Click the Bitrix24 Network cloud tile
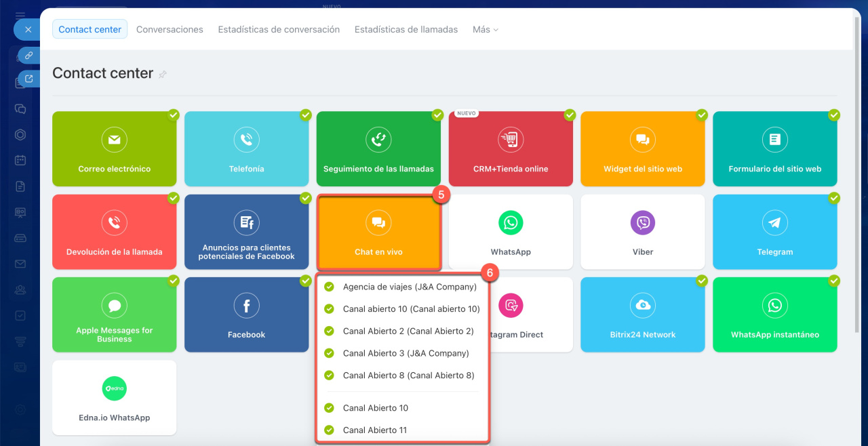This screenshot has height=446, width=868. (x=642, y=315)
